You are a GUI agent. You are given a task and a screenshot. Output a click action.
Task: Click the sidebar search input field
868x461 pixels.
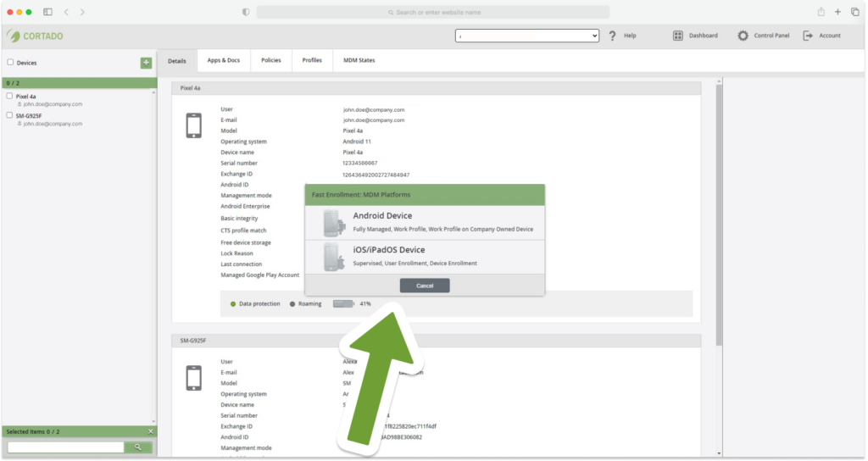click(66, 447)
